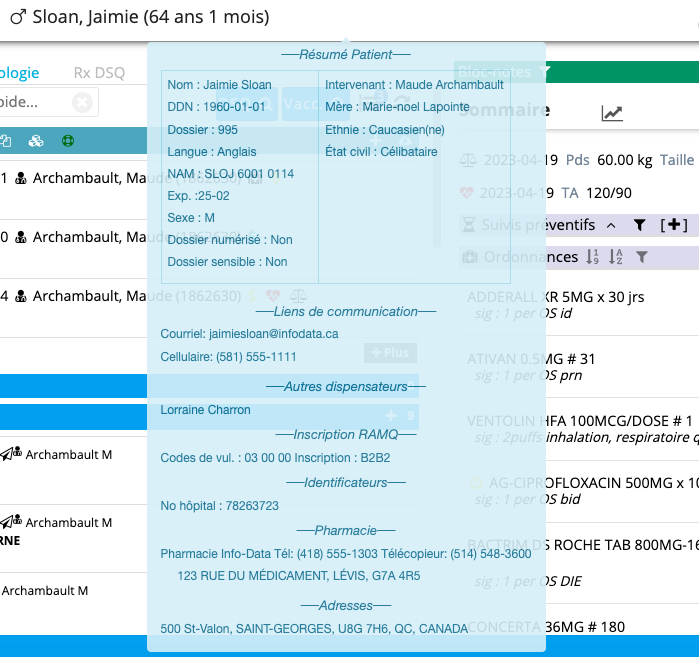Click the doctor icon on the row numbered 0
Screen dimensions: 699x657
point(21,237)
